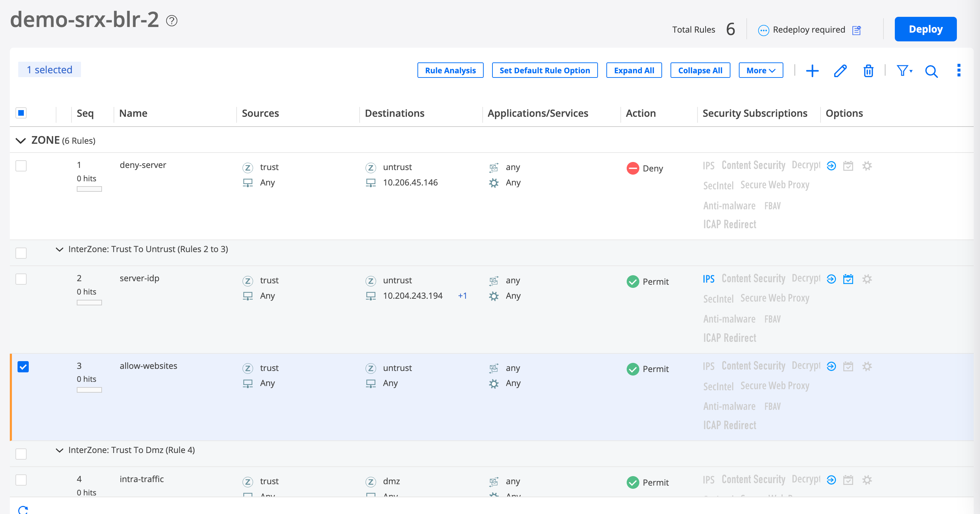The width and height of the screenshot is (980, 514).
Task: Open the search magnifier icon
Action: pyautogui.click(x=931, y=71)
